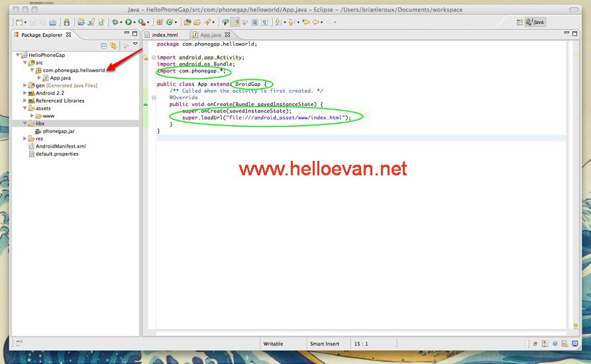The image size is (591, 364).
Task: Click the New Android test project icon
Action: pyautogui.click(x=91, y=23)
